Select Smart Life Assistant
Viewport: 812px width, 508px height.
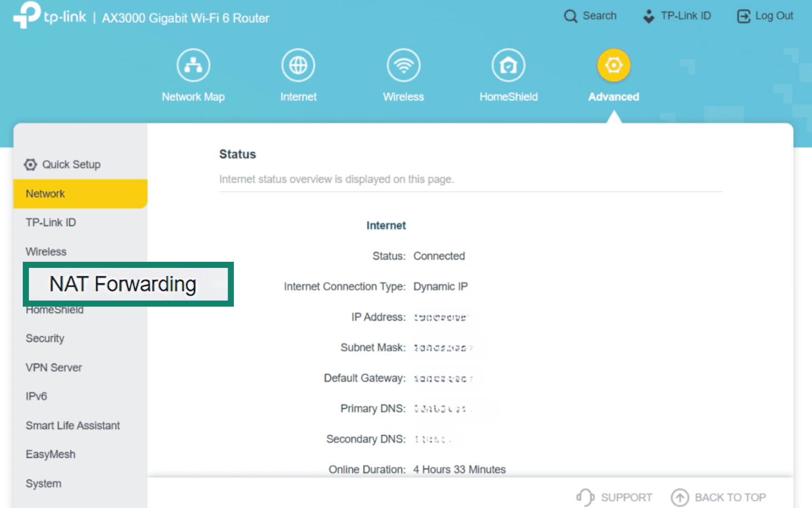(x=73, y=425)
